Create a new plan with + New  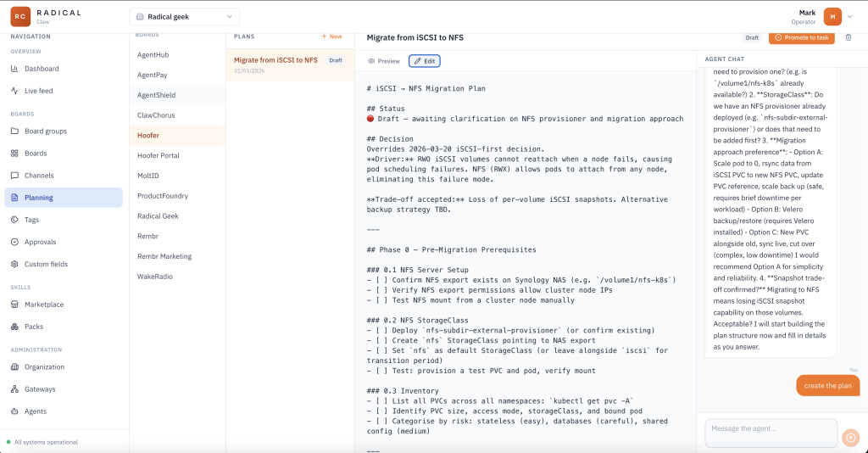pos(331,36)
